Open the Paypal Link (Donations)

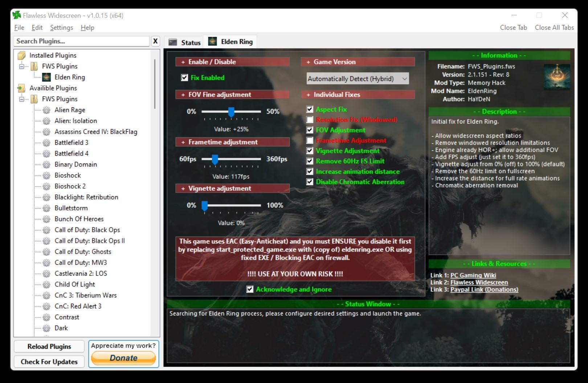tap(484, 290)
